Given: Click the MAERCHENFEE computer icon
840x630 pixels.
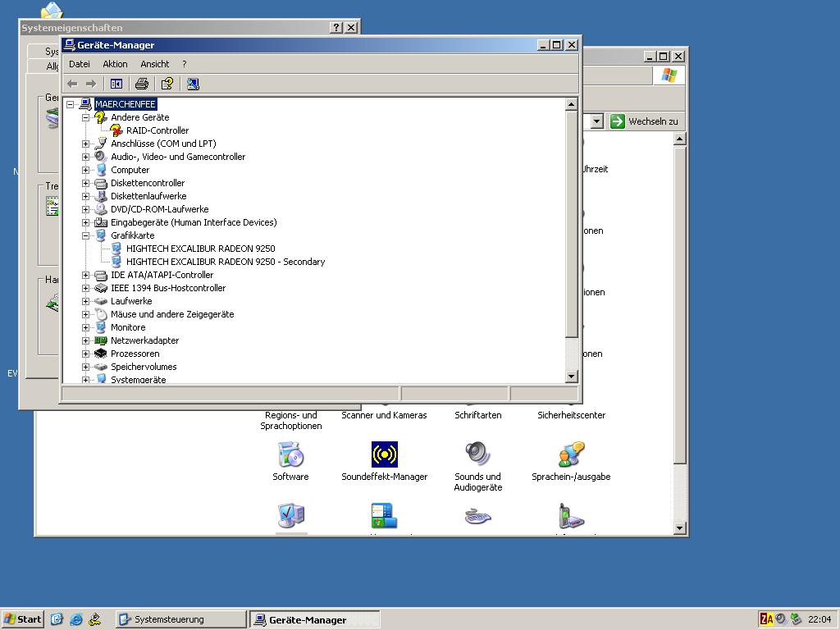Looking at the screenshot, I should pyautogui.click(x=85, y=104).
